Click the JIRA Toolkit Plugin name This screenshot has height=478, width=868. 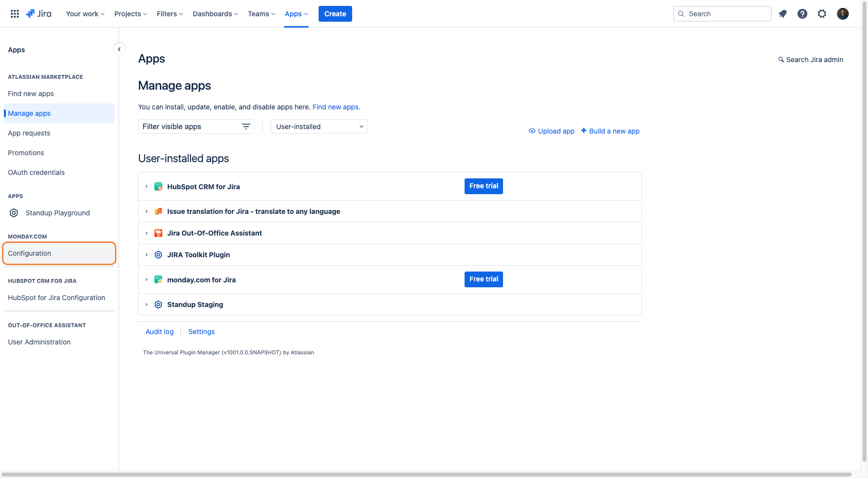pyautogui.click(x=199, y=255)
